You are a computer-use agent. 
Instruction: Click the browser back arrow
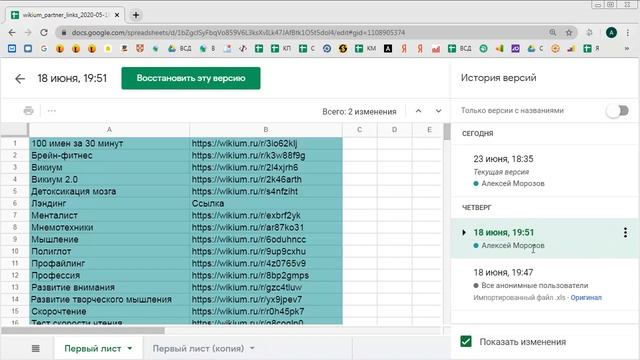(x=12, y=32)
